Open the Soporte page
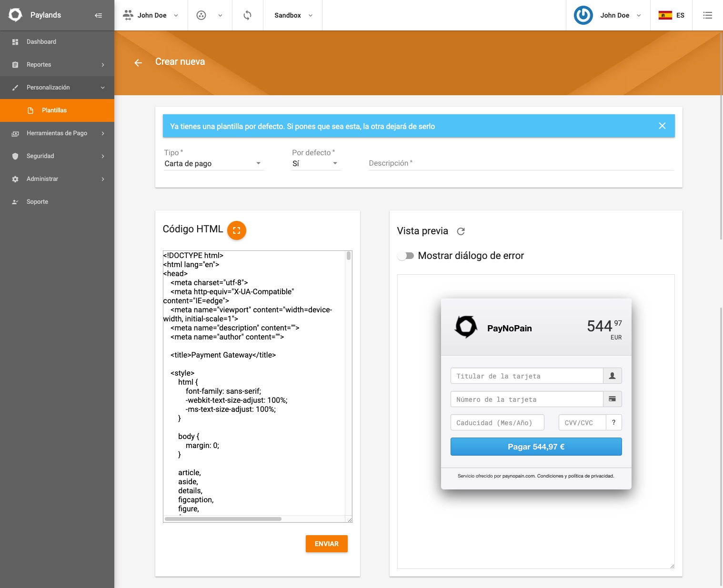 (57, 202)
